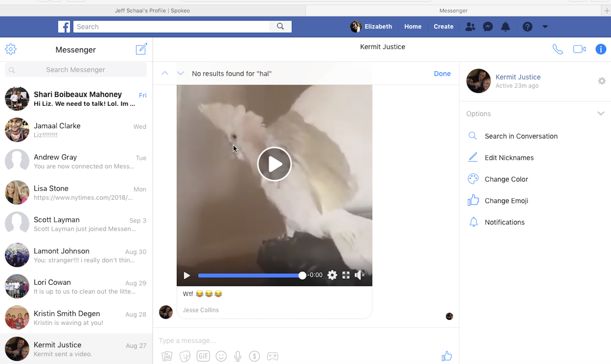Open conversation Notifications option
611x364 pixels.
click(x=504, y=222)
